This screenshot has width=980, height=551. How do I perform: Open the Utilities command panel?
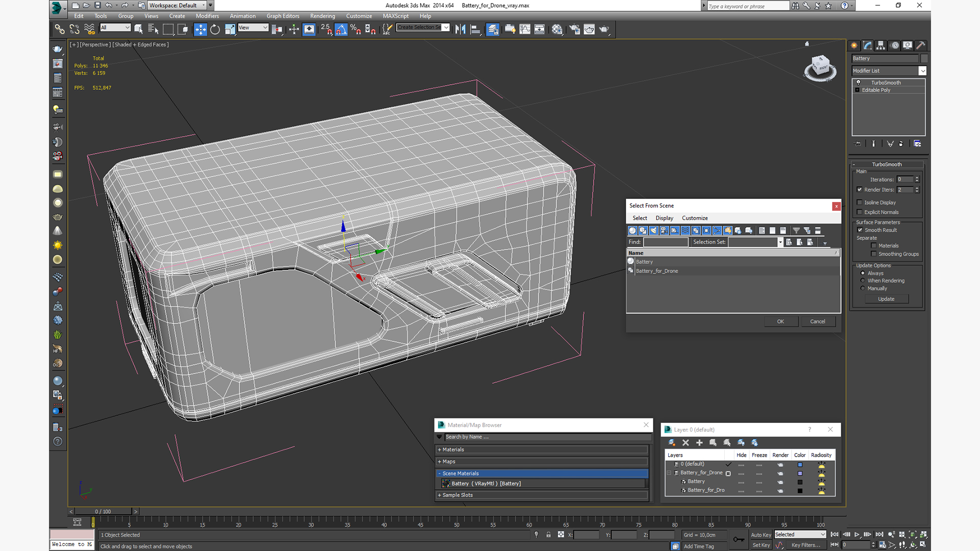921,45
